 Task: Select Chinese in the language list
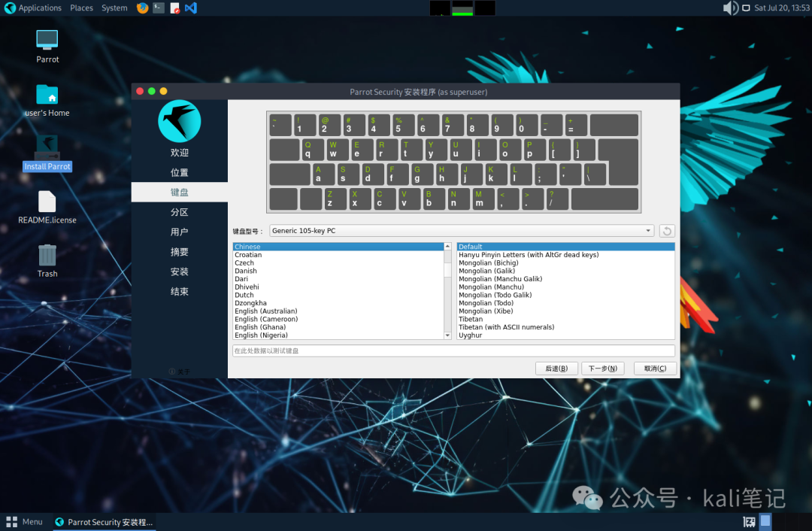coord(338,247)
